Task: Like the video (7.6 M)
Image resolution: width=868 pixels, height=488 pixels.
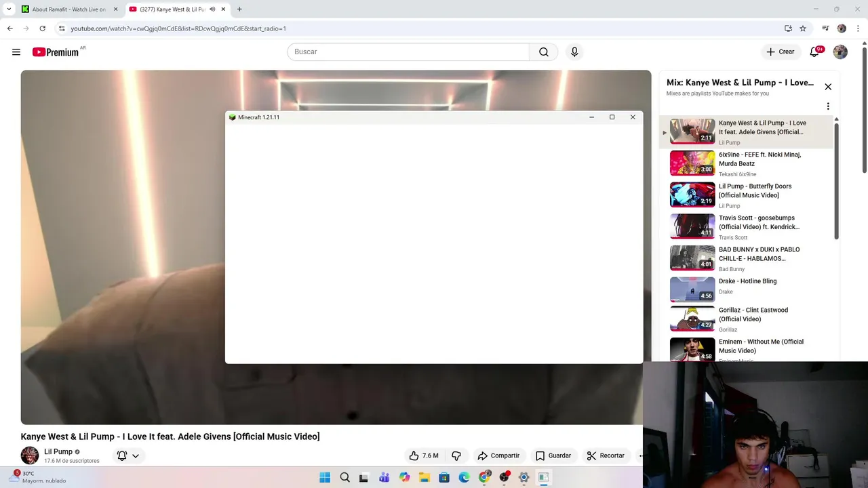Action: pos(424,456)
